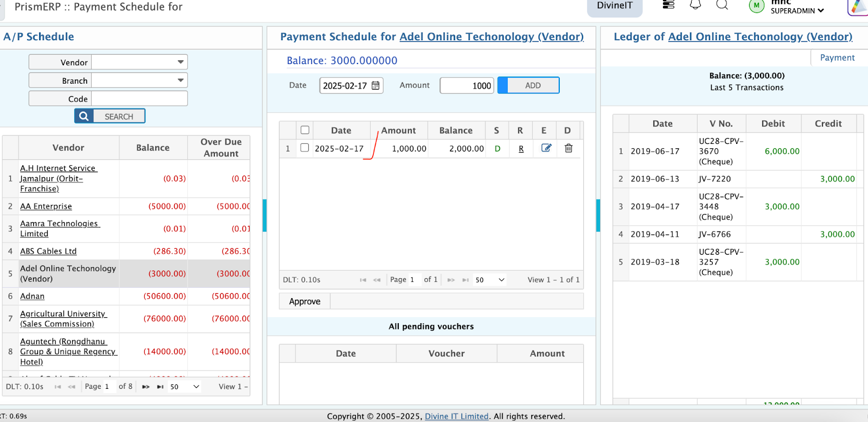The width and height of the screenshot is (868, 422).
Task: Click the 6,000.00 debit in ledger
Action: pos(782,151)
